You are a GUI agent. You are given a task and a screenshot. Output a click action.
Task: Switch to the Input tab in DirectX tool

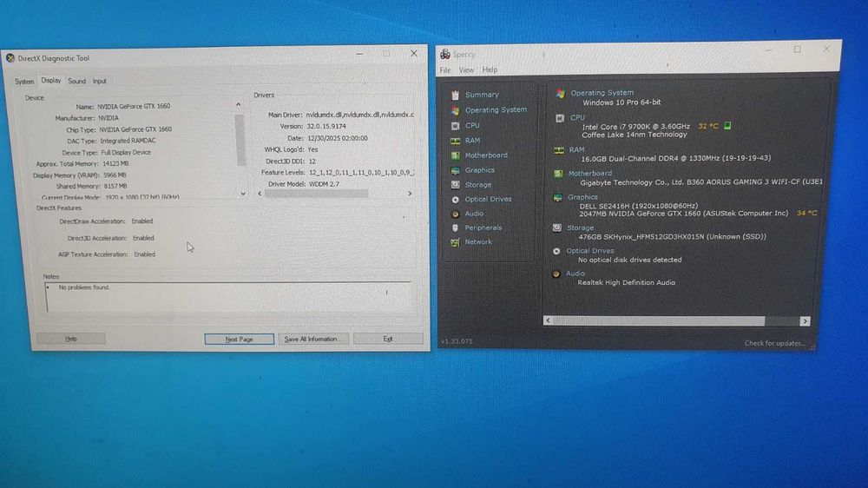99,81
